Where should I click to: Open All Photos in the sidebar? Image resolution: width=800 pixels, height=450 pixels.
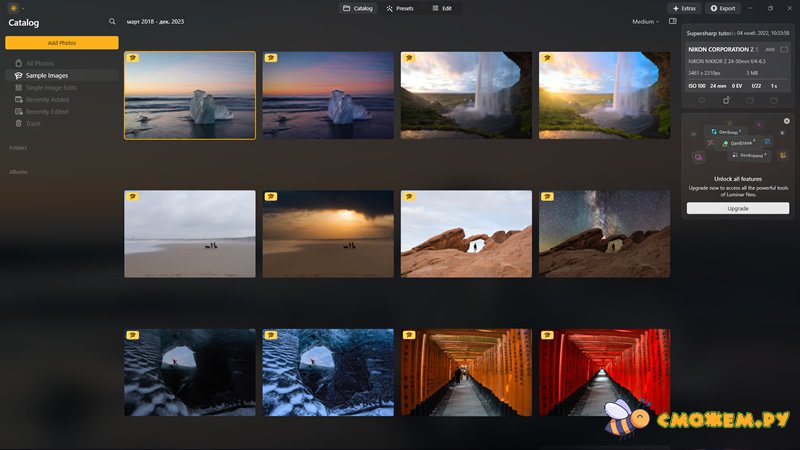(x=41, y=64)
